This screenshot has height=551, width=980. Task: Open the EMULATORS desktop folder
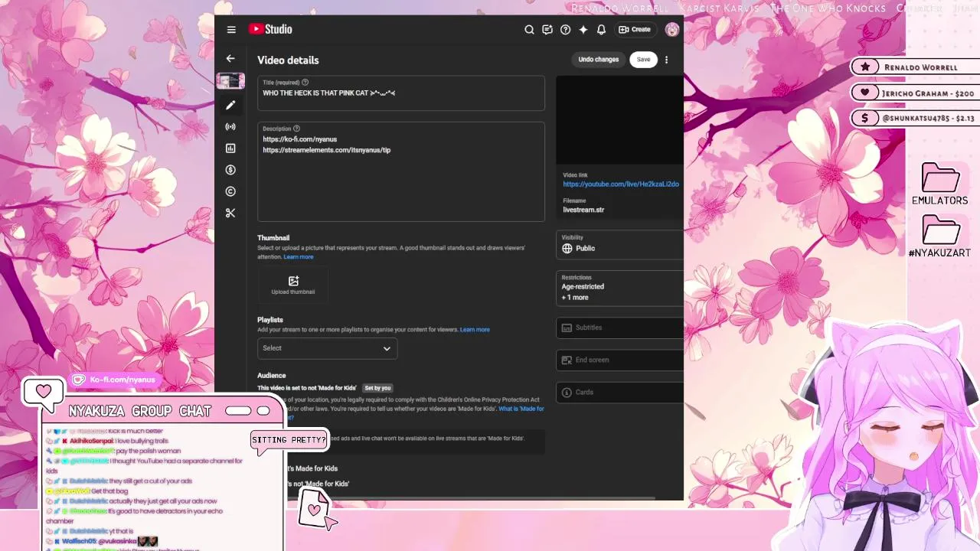[940, 184]
